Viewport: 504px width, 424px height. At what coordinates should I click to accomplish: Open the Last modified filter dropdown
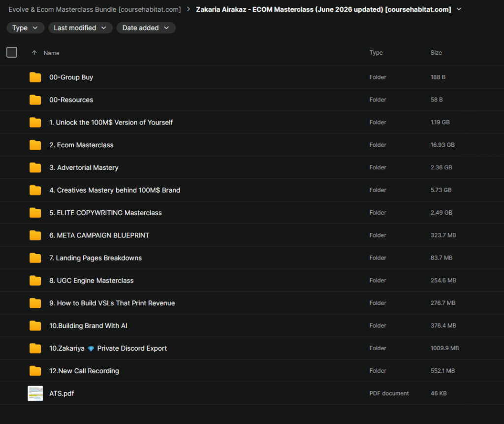(x=80, y=28)
